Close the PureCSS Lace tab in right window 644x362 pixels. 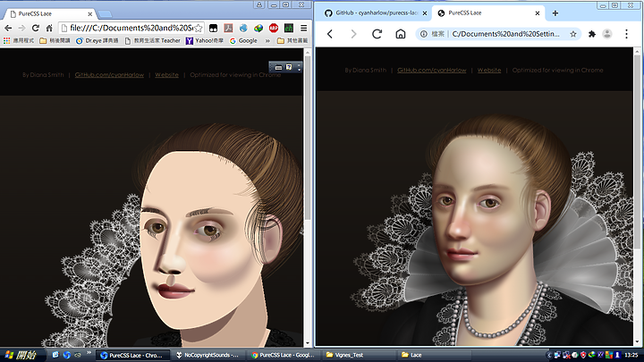tap(538, 13)
